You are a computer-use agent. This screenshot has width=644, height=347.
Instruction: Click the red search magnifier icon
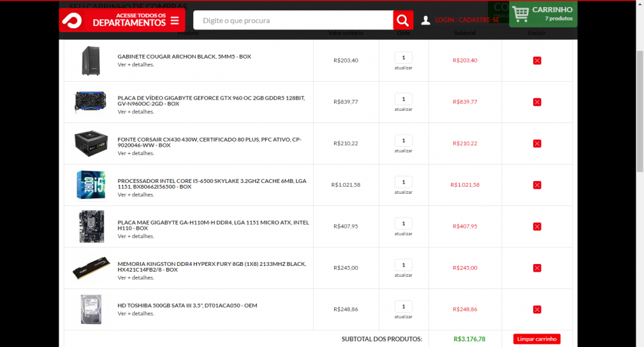(402, 21)
